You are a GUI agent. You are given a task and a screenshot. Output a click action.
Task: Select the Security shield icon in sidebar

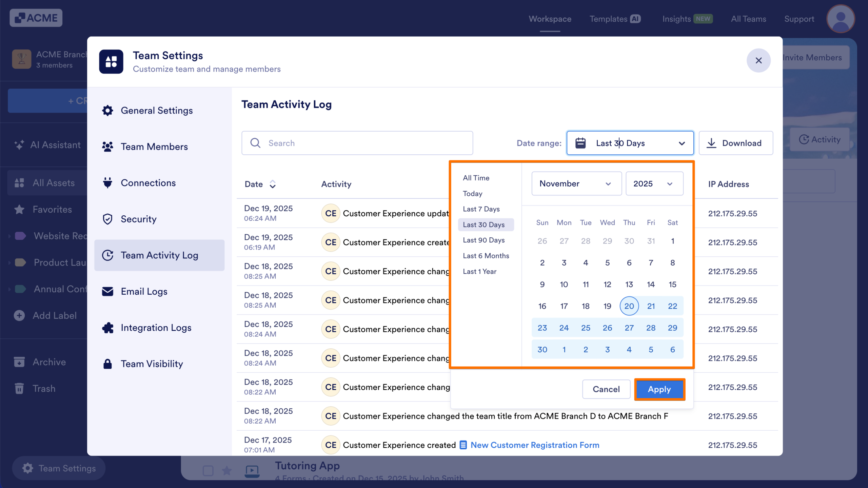click(x=107, y=219)
